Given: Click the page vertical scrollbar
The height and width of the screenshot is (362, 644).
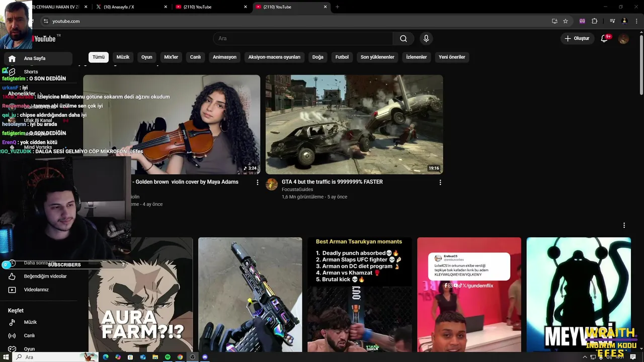Looking at the screenshot, I should (641, 64).
